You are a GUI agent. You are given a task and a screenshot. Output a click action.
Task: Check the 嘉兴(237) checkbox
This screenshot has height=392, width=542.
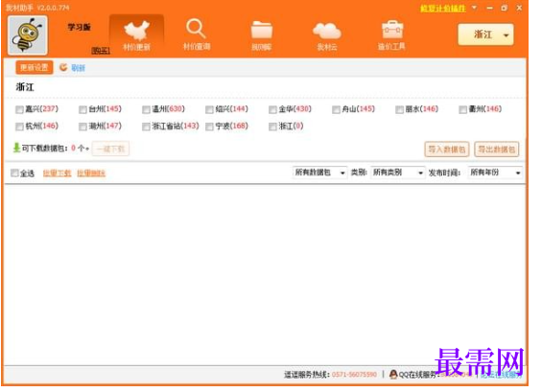(19, 110)
